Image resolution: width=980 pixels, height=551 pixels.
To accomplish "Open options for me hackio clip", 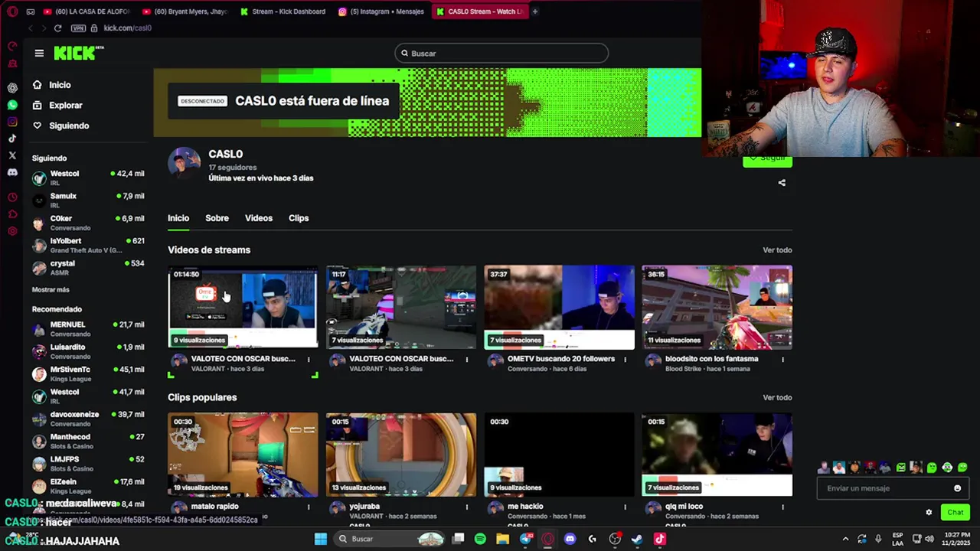I will [625, 507].
